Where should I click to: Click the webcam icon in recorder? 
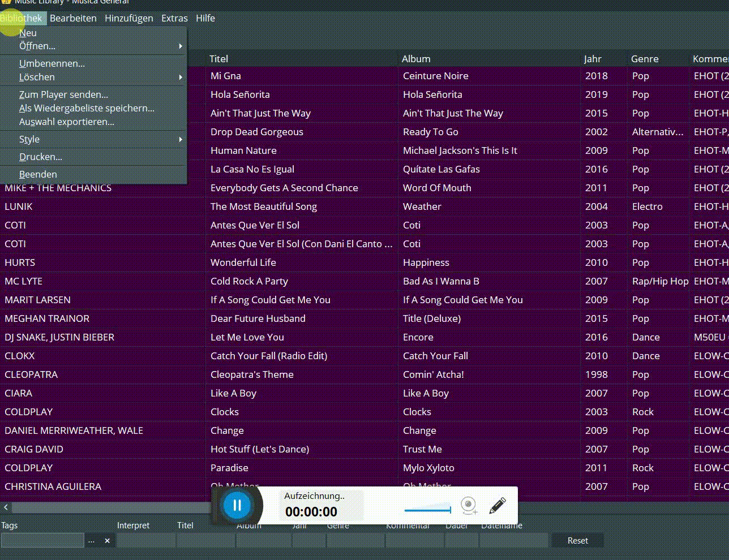tap(469, 505)
